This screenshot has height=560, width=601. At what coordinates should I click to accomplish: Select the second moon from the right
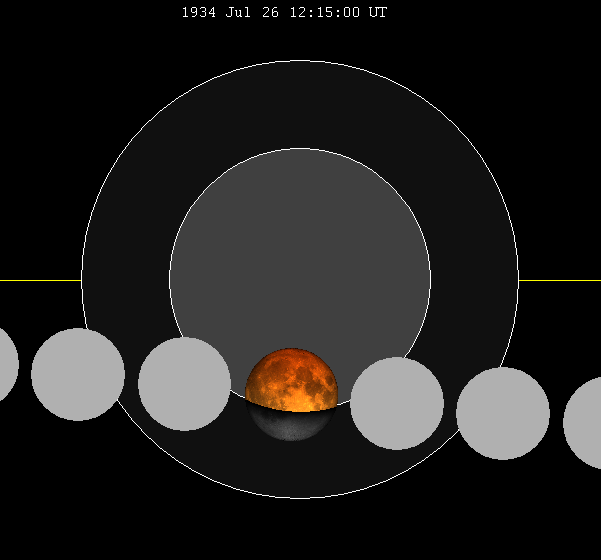[x=503, y=413]
